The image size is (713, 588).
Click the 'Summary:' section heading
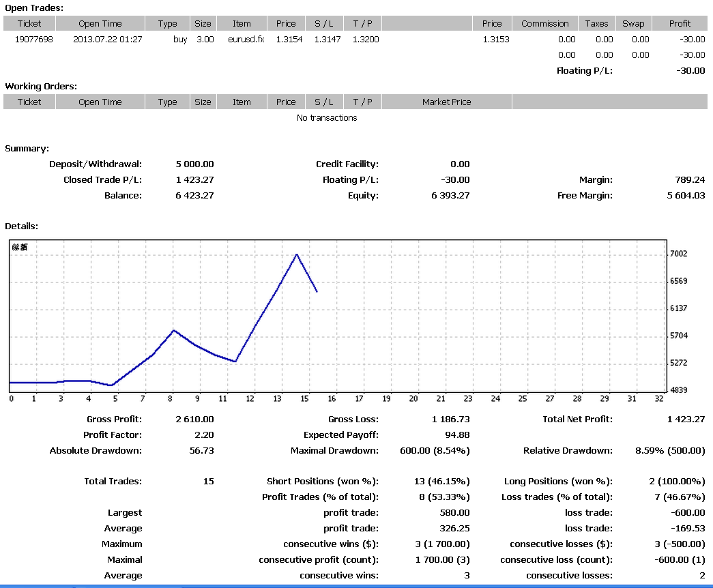pyautogui.click(x=27, y=149)
